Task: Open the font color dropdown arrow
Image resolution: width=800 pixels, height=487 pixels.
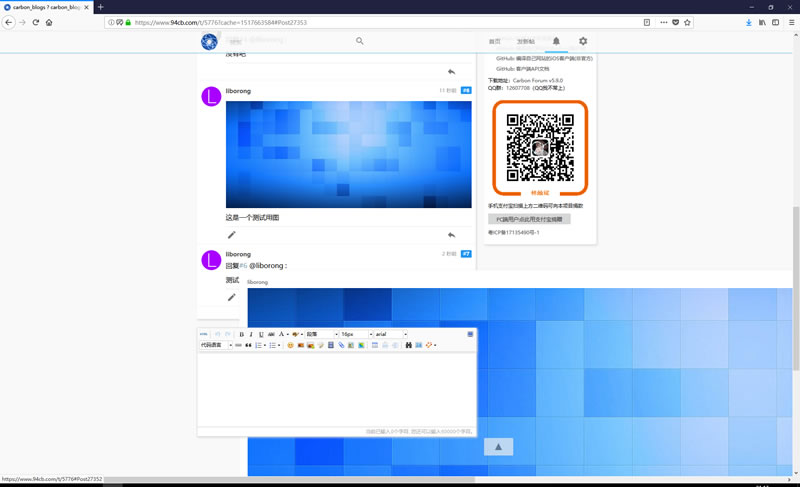Action: [x=288, y=335]
